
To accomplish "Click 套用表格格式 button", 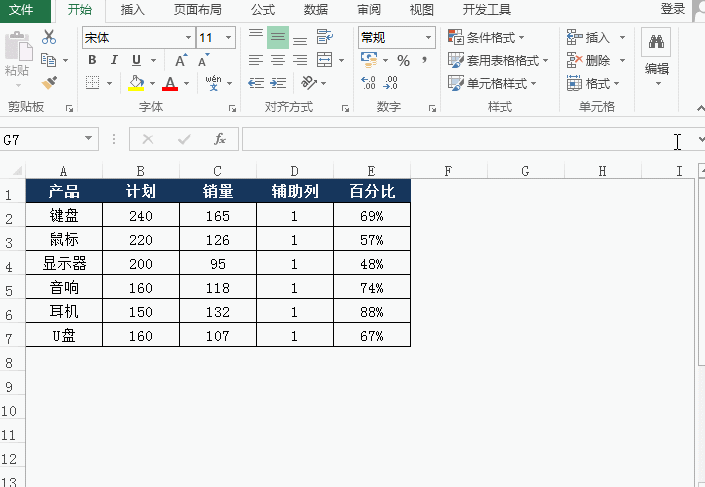I will [498, 60].
